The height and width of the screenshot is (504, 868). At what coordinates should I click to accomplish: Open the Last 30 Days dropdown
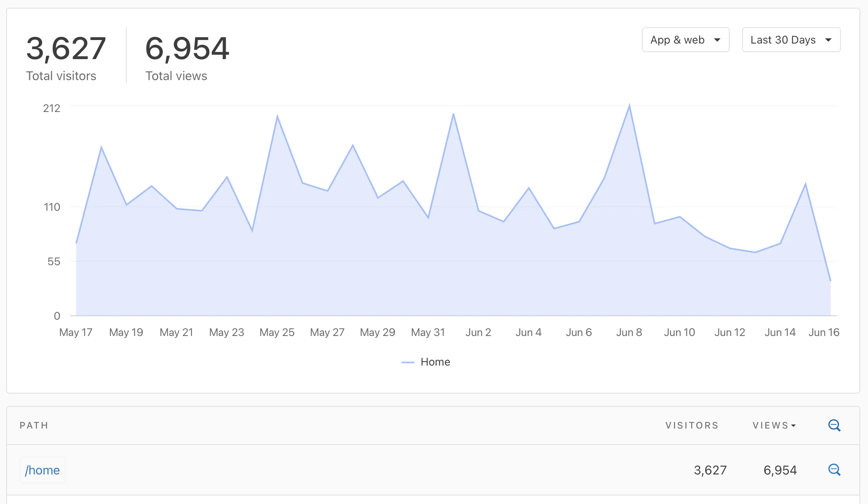791,40
